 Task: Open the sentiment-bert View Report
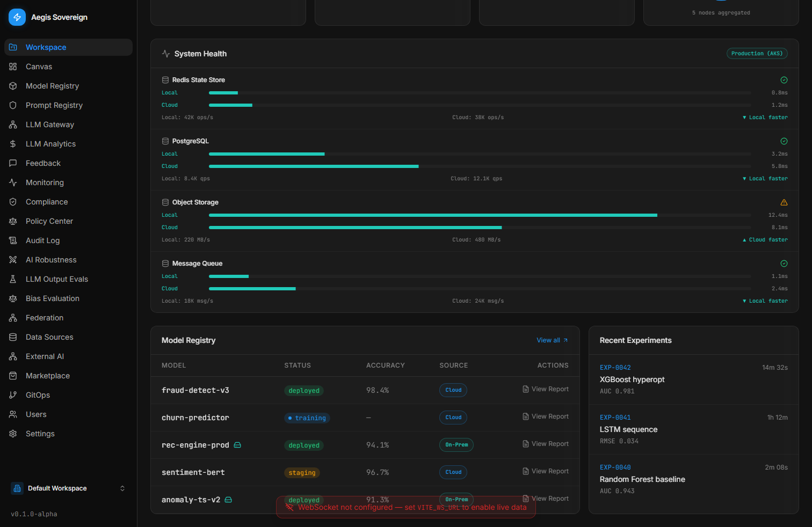tap(546, 471)
